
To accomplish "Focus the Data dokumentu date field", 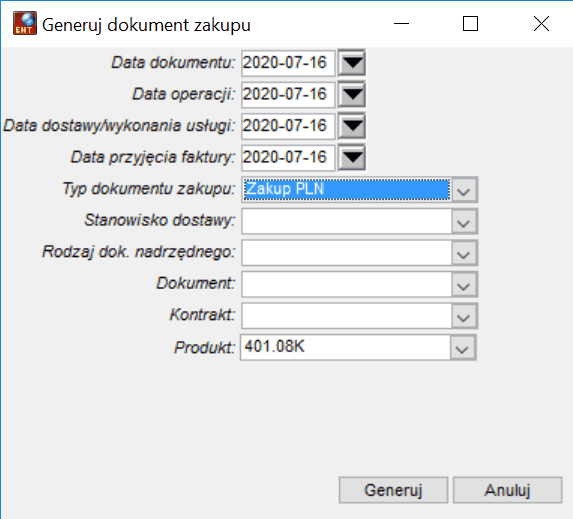I will [288, 63].
